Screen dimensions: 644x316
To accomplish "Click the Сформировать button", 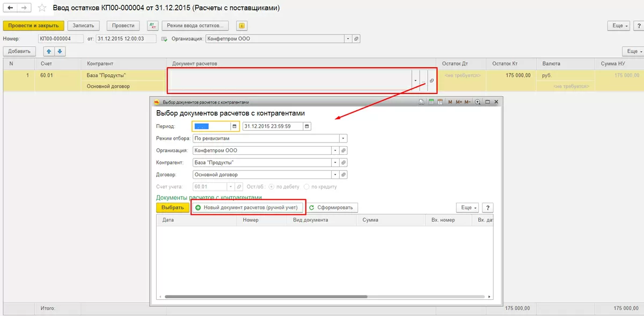I will pyautogui.click(x=332, y=207).
